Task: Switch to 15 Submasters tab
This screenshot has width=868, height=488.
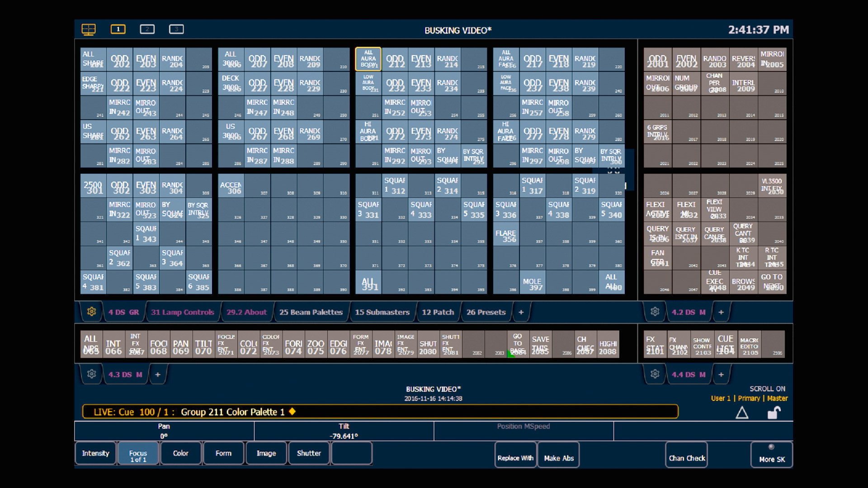Action: (x=382, y=312)
